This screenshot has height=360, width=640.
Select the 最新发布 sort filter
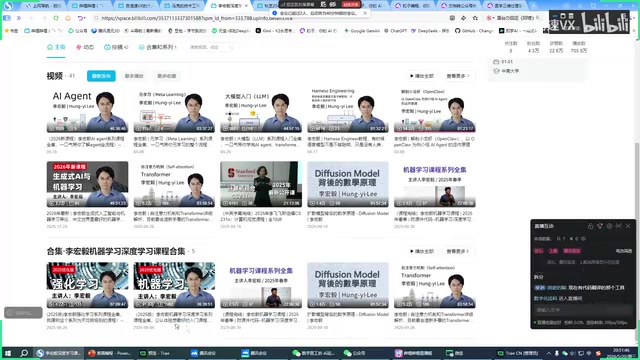tap(101, 76)
